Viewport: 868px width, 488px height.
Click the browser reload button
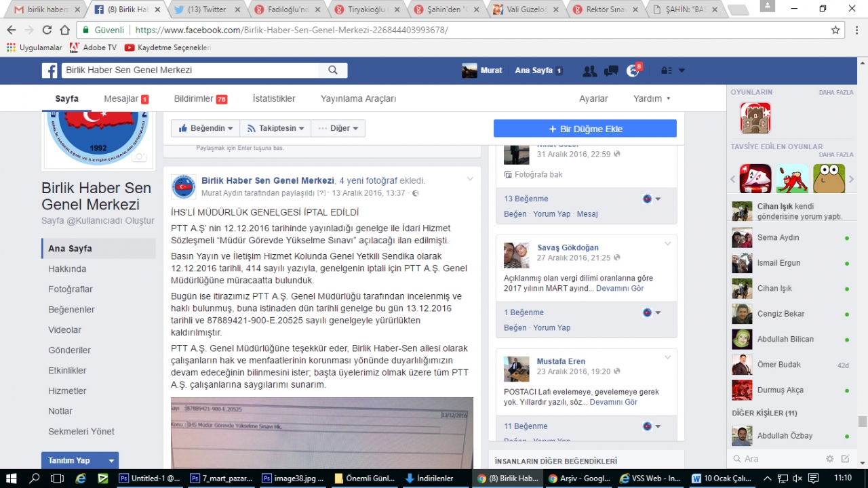pos(47,30)
